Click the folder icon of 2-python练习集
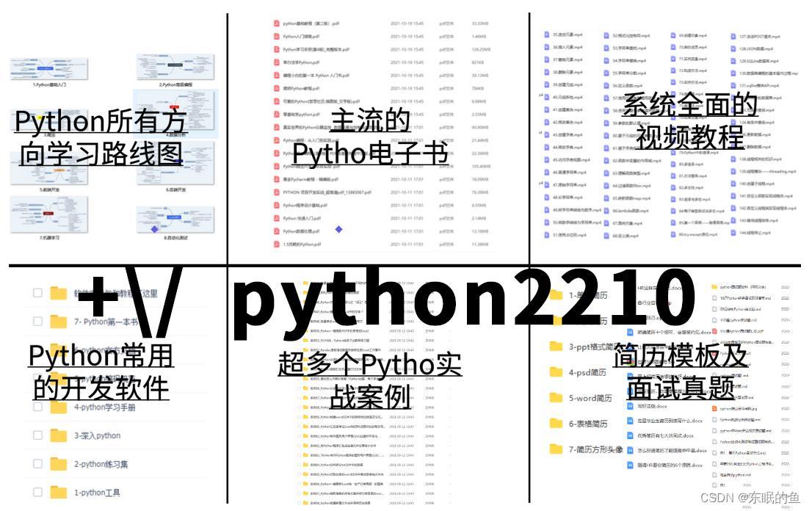This screenshot has width=812, height=511. [x=59, y=464]
